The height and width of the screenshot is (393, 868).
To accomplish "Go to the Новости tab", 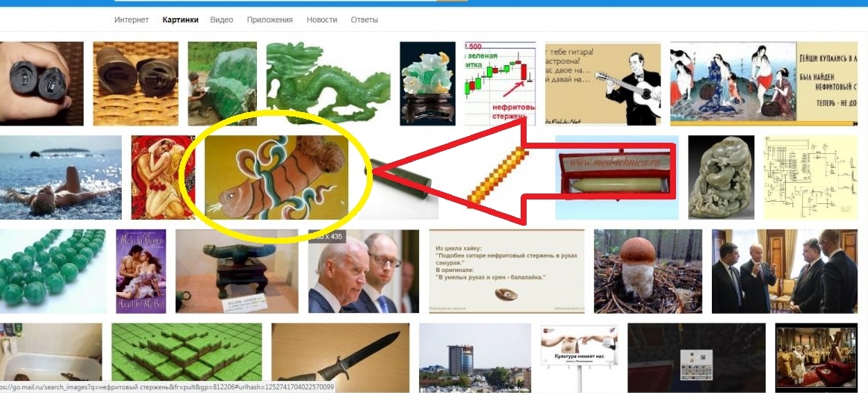I will (x=322, y=20).
